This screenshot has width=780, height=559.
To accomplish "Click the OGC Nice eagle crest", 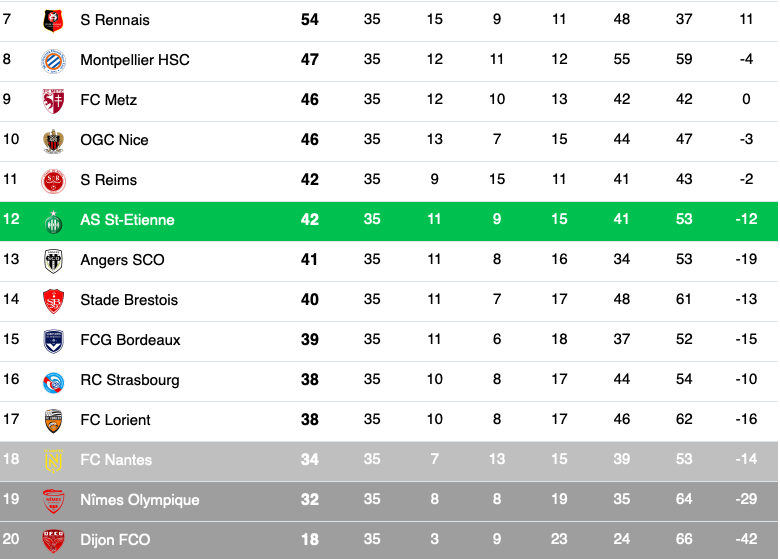I will [x=53, y=141].
